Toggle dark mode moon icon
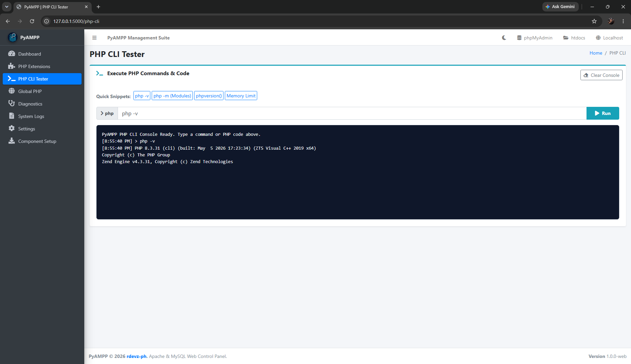Viewport: 631px width, 364px height. (504, 38)
